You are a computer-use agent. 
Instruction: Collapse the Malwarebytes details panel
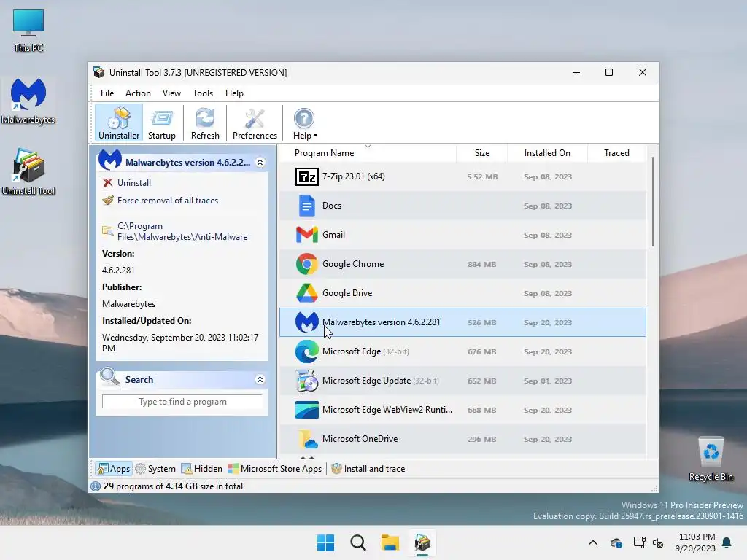(x=260, y=163)
